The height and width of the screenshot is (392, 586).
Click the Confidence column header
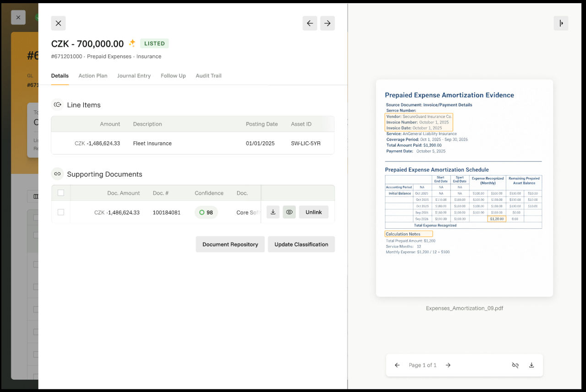[209, 193]
